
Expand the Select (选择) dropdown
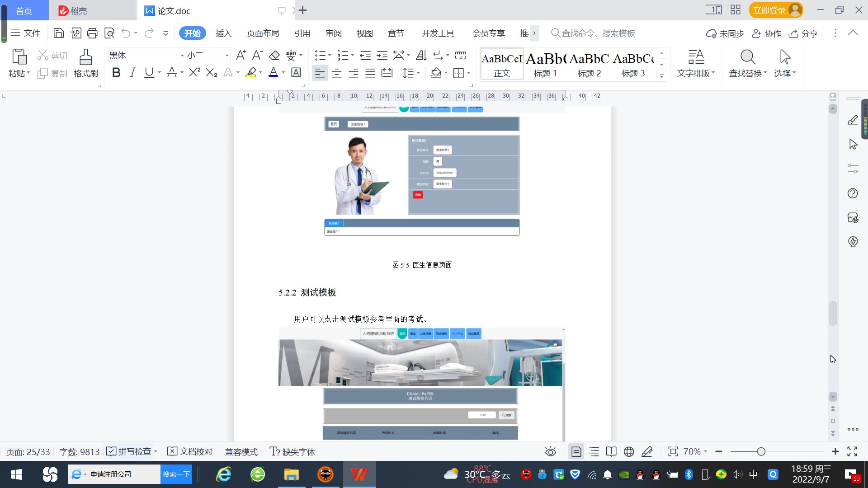tap(785, 73)
